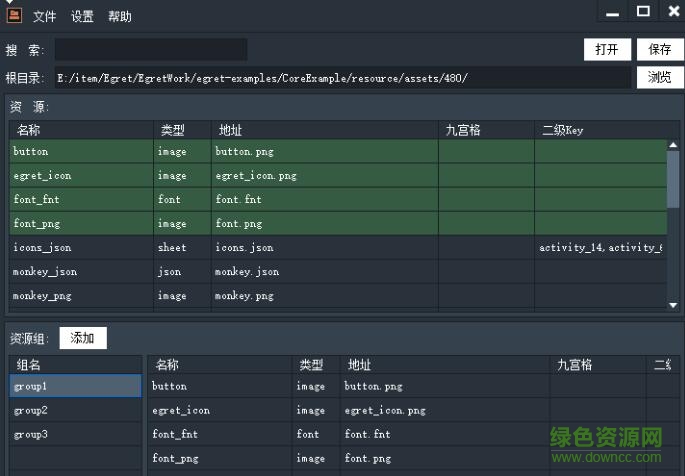The image size is (685, 476).
Task: Click the 类型 column header in resources table
Action: (x=172, y=130)
